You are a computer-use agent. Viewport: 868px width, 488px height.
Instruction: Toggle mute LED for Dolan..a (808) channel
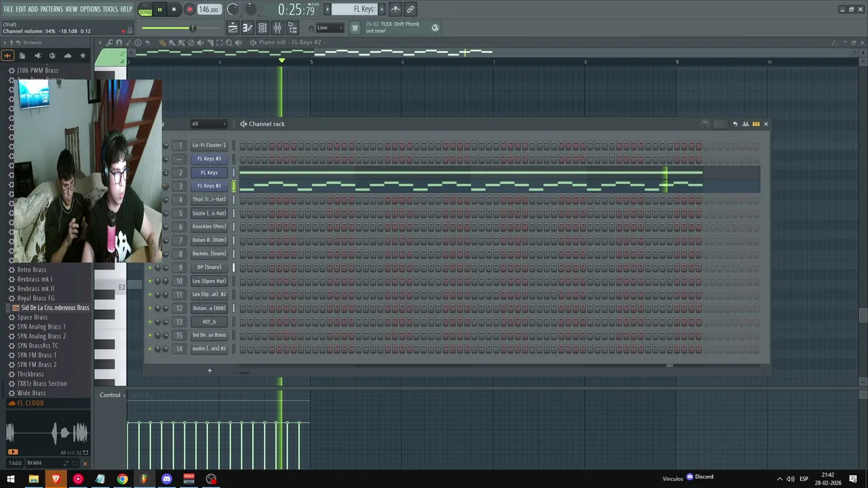(150, 308)
